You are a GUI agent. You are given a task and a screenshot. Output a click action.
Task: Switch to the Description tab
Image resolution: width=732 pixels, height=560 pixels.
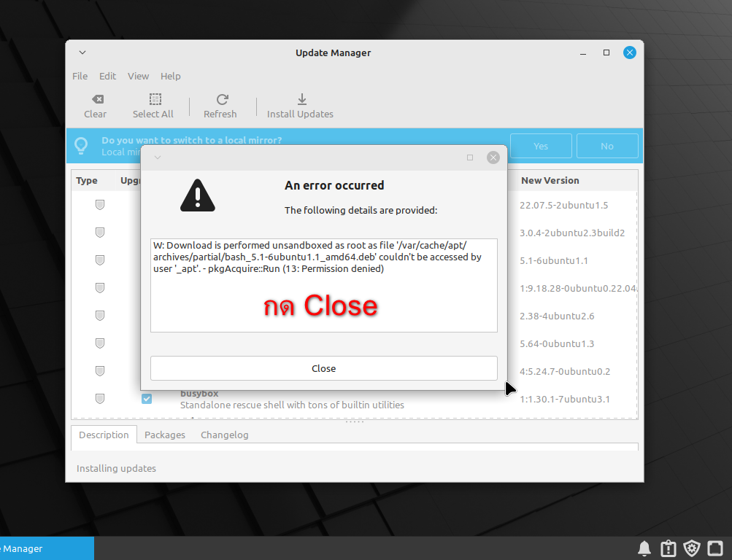(x=104, y=435)
